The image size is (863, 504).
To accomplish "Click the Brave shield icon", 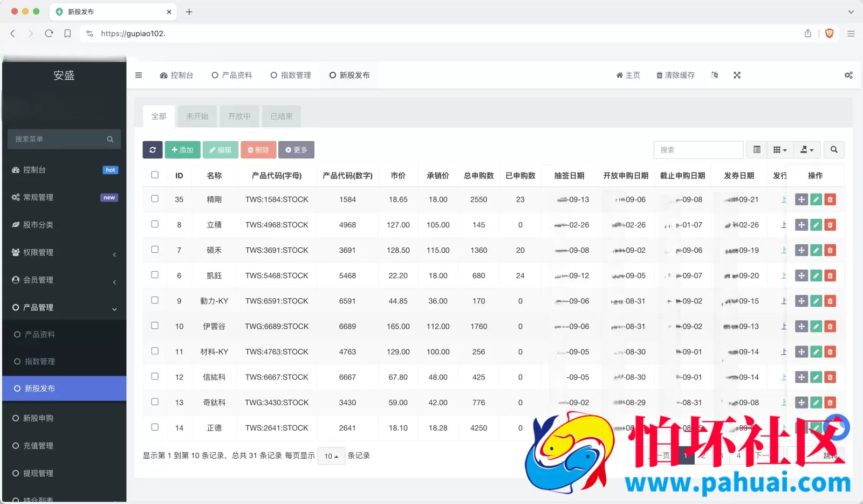I will tap(830, 33).
